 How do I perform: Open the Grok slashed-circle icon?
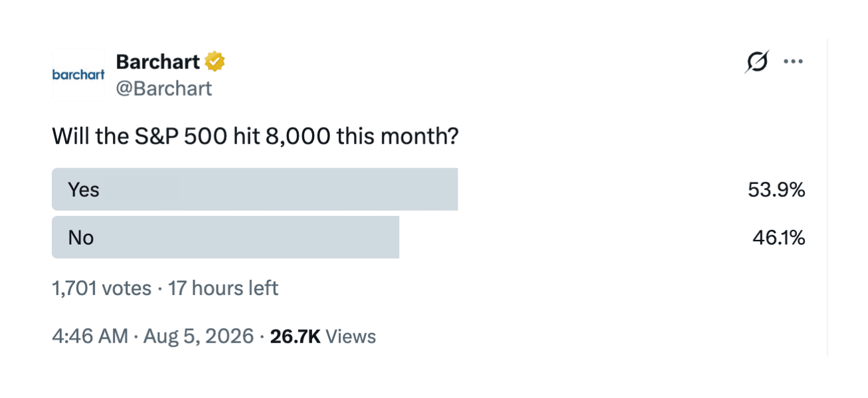(x=757, y=62)
